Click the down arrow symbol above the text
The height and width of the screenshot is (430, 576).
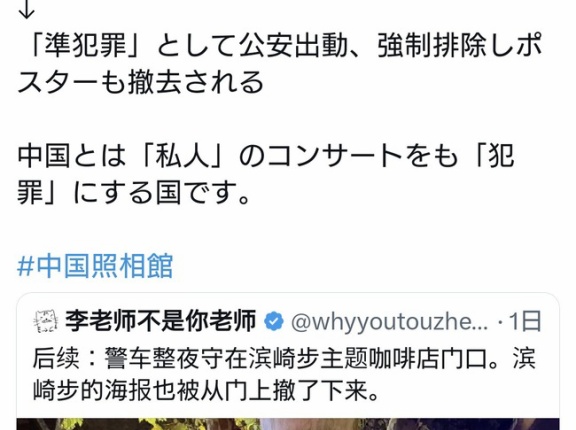pyautogui.click(x=26, y=11)
